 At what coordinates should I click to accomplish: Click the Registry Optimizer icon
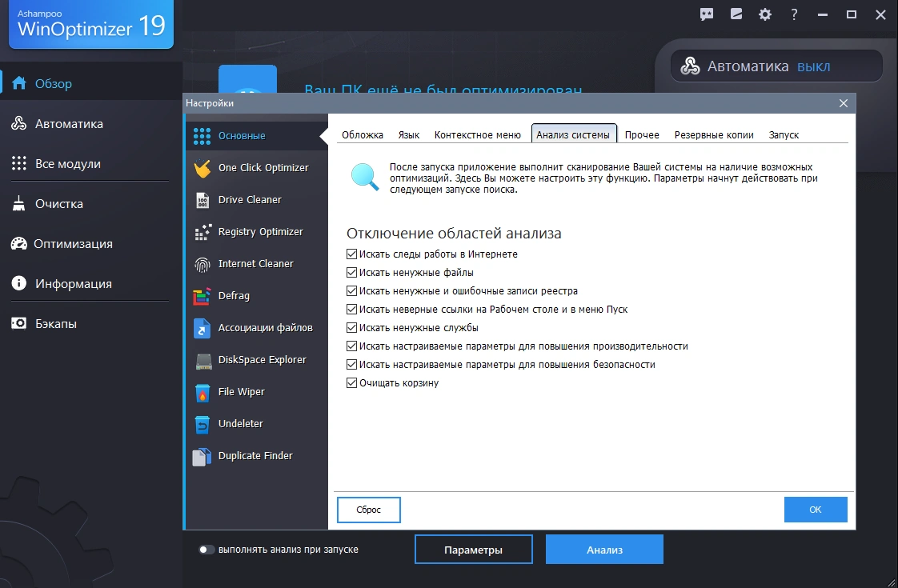(202, 232)
